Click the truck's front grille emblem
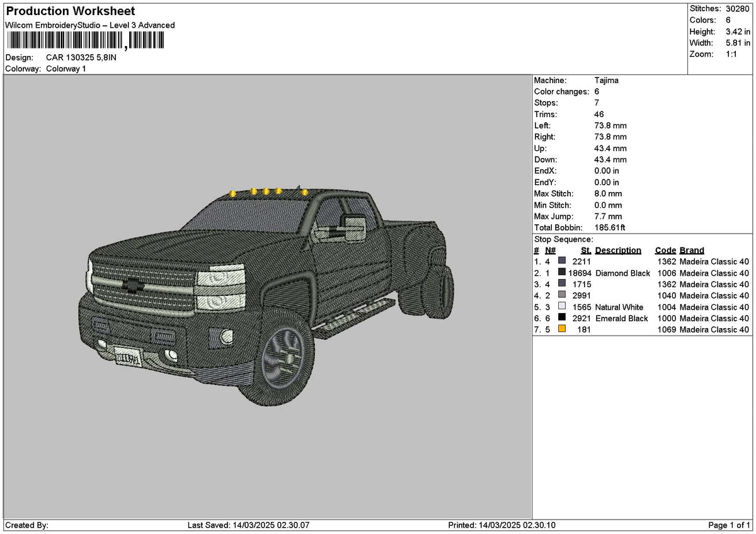Screen dimensions: 756x534 132,286
